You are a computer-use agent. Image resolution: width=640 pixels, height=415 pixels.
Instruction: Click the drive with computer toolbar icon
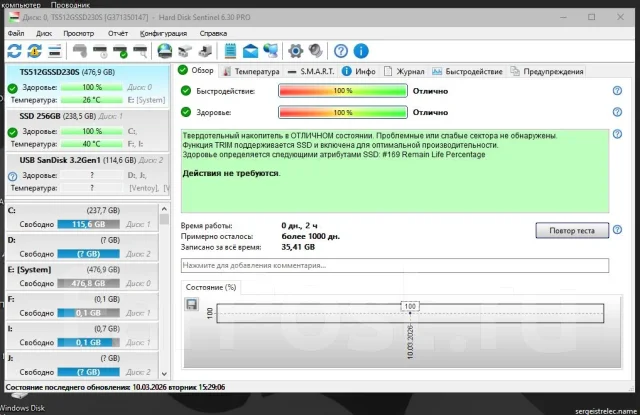[x=205, y=51]
